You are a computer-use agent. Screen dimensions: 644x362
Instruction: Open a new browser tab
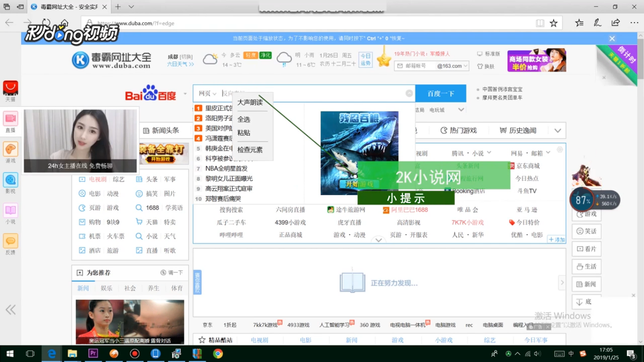point(118,7)
